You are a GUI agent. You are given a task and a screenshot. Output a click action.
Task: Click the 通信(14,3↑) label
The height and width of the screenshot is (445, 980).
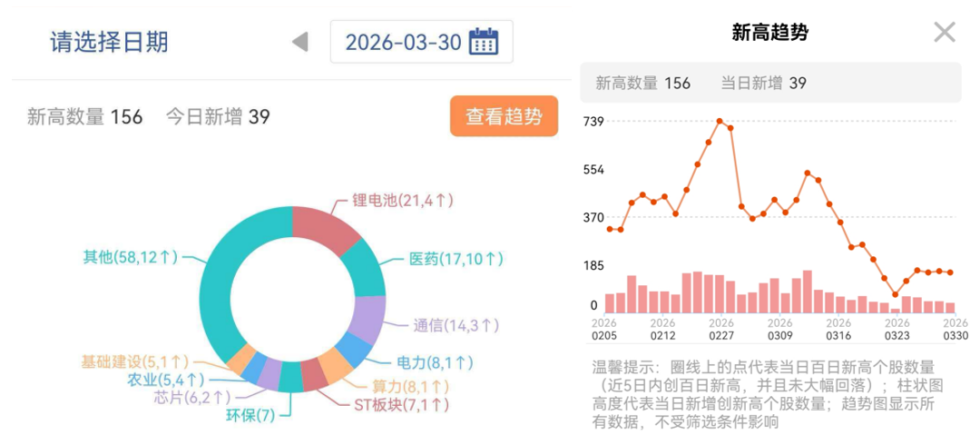tap(456, 325)
